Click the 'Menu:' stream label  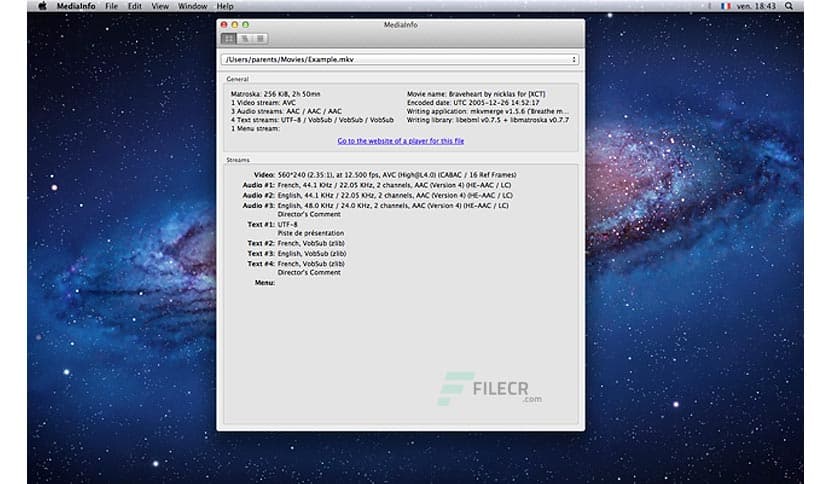pos(264,283)
